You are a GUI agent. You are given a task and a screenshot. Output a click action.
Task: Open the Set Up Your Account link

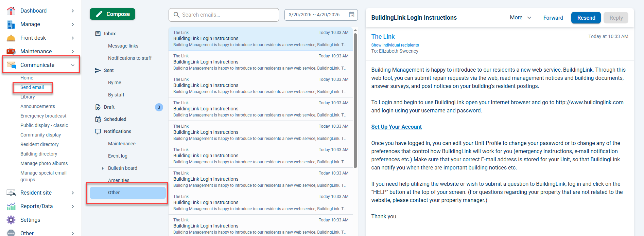[x=396, y=127]
